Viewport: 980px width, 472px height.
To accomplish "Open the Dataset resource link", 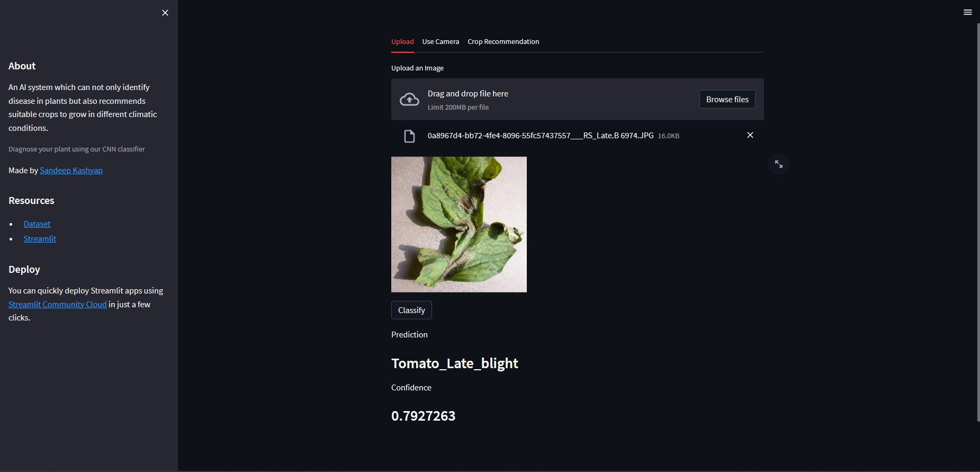I will (x=37, y=224).
